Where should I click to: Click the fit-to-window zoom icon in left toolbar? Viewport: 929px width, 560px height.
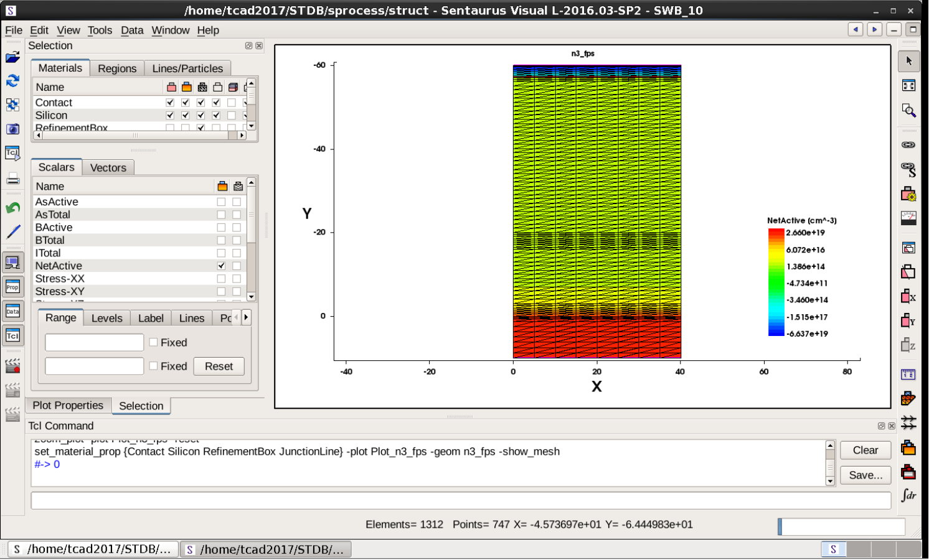pos(12,105)
